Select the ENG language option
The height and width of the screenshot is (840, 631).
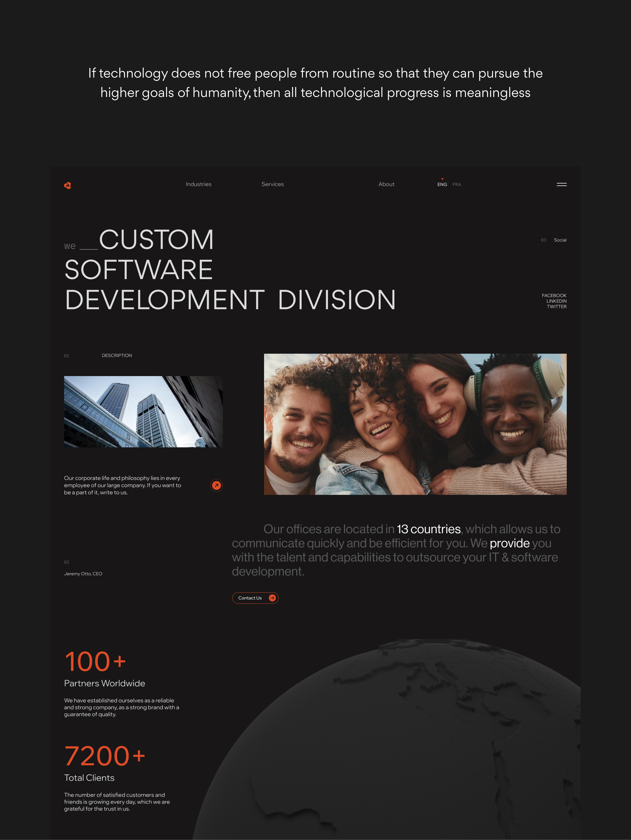(442, 185)
